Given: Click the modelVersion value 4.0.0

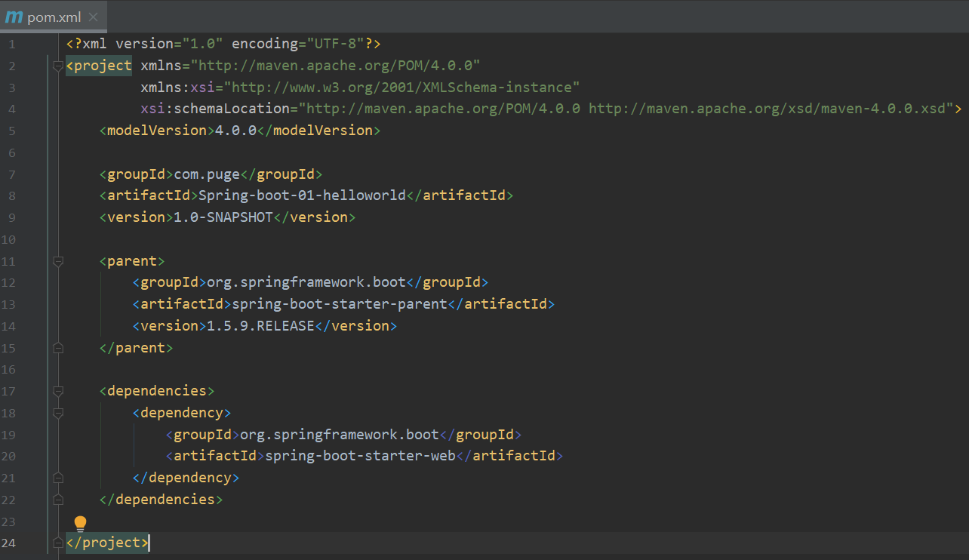Looking at the screenshot, I should [236, 131].
